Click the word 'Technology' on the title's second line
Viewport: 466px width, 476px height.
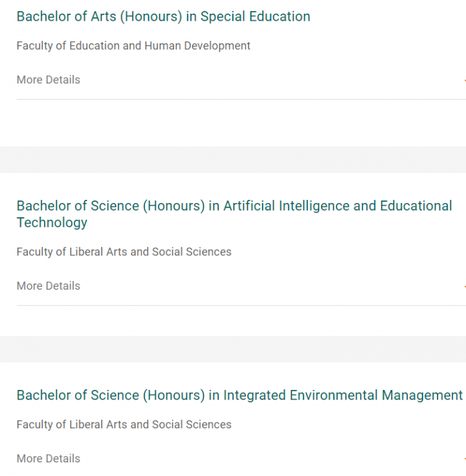coord(52,222)
